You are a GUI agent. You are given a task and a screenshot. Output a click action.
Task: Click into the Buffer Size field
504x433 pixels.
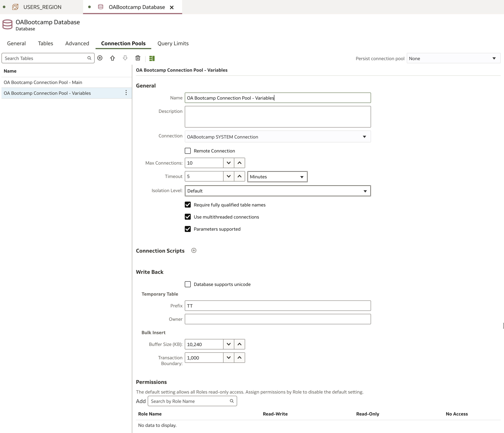click(x=204, y=344)
